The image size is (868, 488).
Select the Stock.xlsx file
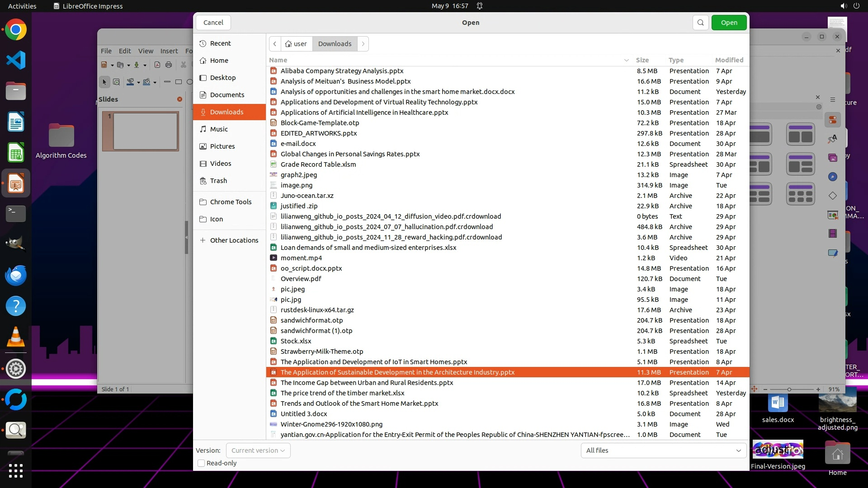click(x=296, y=341)
